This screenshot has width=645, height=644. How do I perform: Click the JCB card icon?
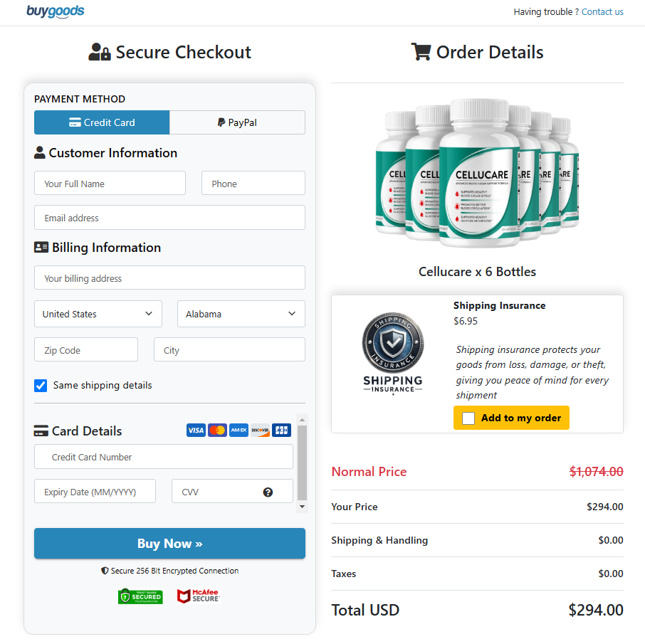281,430
